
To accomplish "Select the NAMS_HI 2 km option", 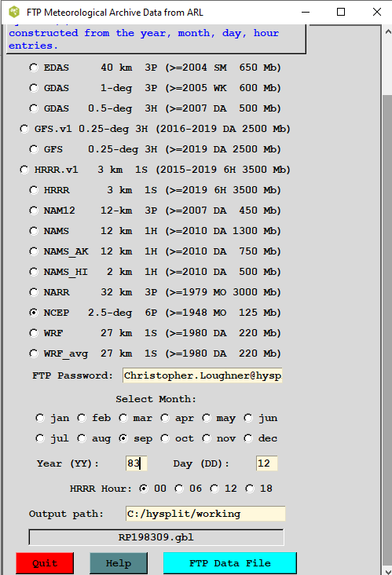I will coord(34,272).
